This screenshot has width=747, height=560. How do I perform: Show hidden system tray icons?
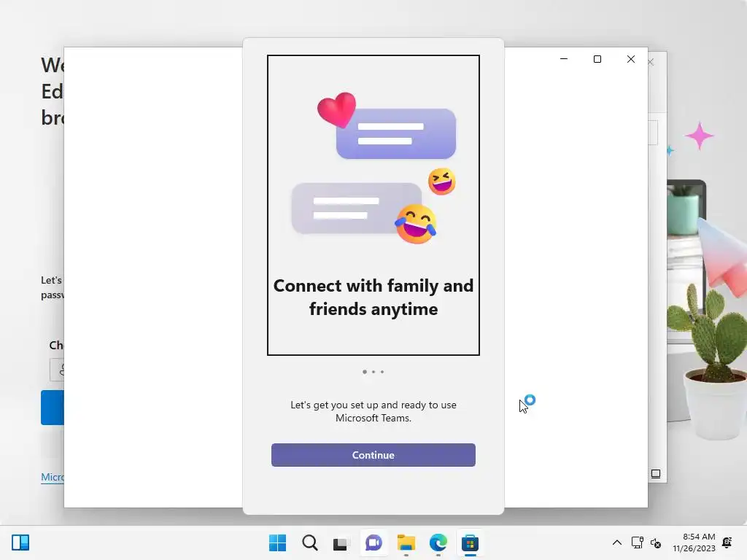[616, 542]
